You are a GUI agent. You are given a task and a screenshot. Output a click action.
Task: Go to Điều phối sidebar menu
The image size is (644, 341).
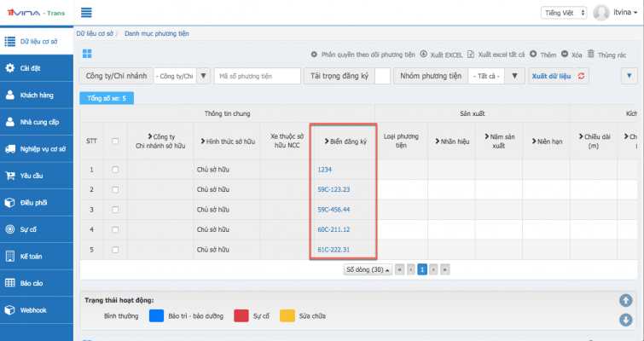(38, 202)
